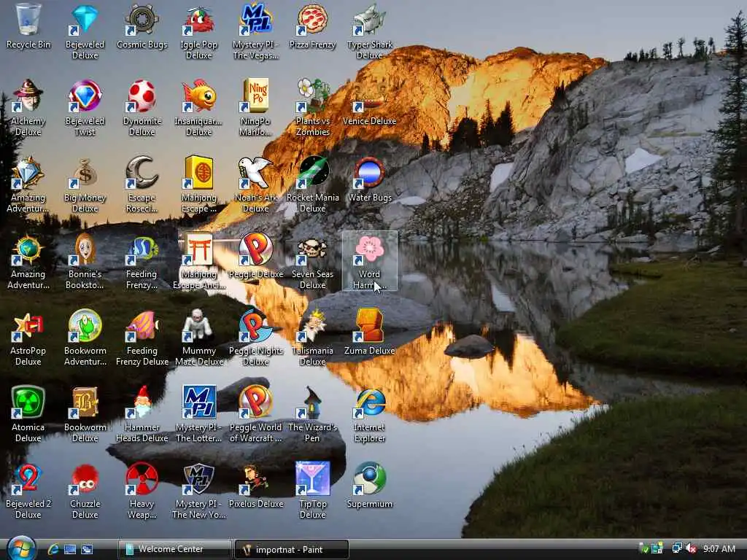The width and height of the screenshot is (747, 560).
Task: Select Pixelus Deluxe shortcut
Action: click(x=256, y=486)
